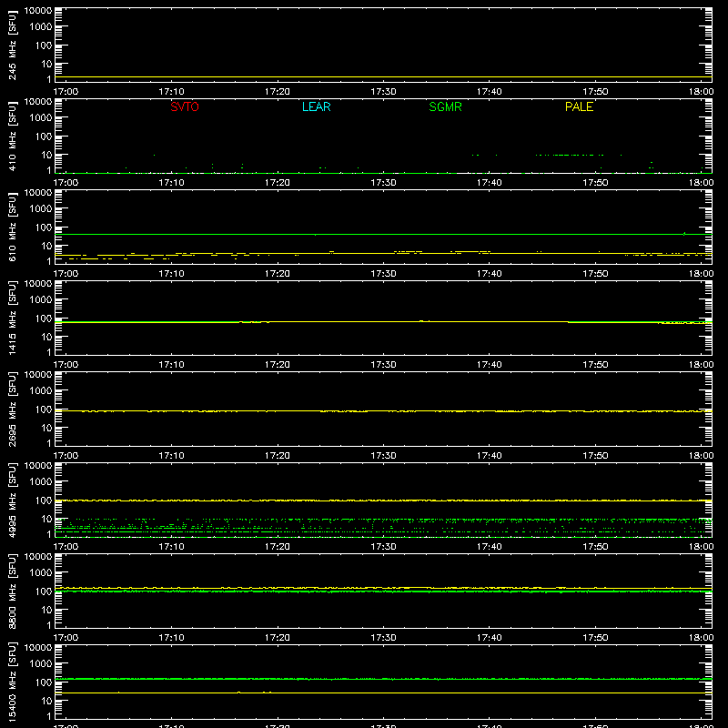Click the red SVTO legend label
The width and height of the screenshot is (728, 728).
[x=185, y=106]
